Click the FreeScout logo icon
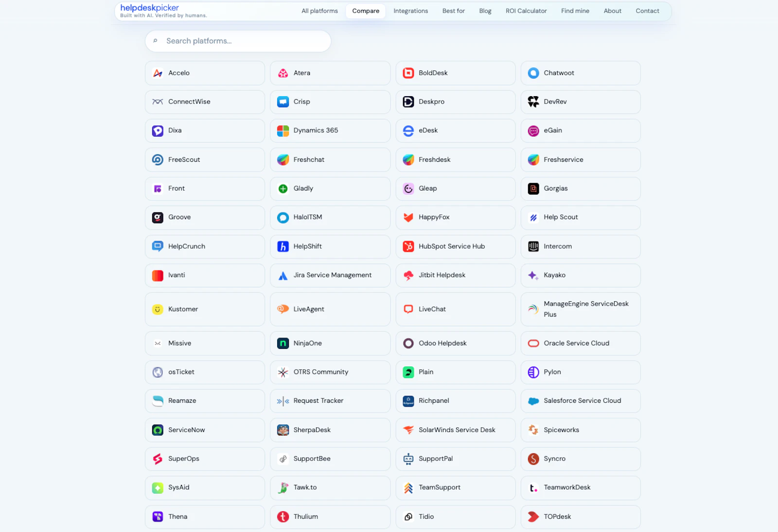The height and width of the screenshot is (532, 778). 158,159
